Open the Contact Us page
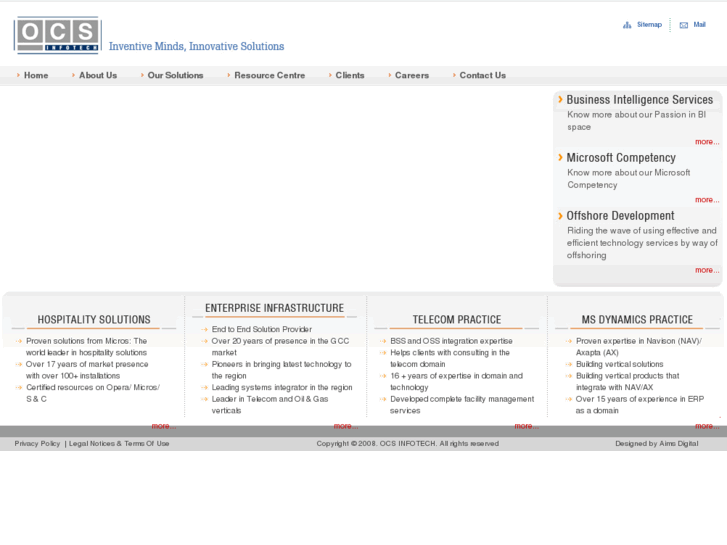This screenshot has height=545, width=727. pos(482,75)
